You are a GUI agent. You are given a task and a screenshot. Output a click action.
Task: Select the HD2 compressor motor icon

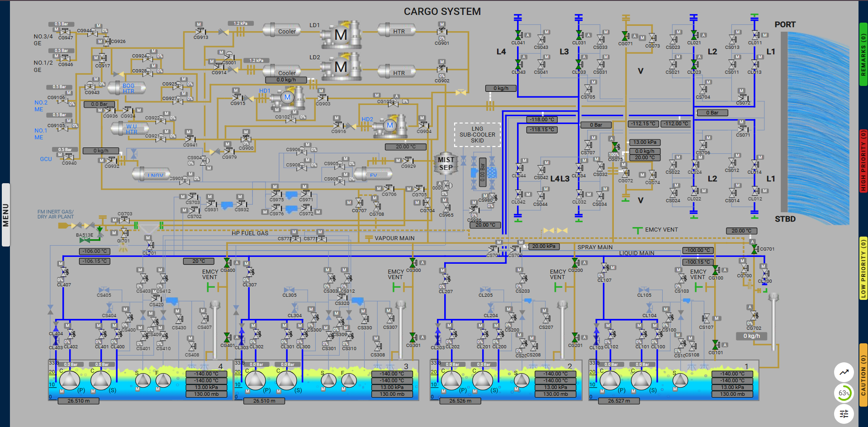(389, 126)
